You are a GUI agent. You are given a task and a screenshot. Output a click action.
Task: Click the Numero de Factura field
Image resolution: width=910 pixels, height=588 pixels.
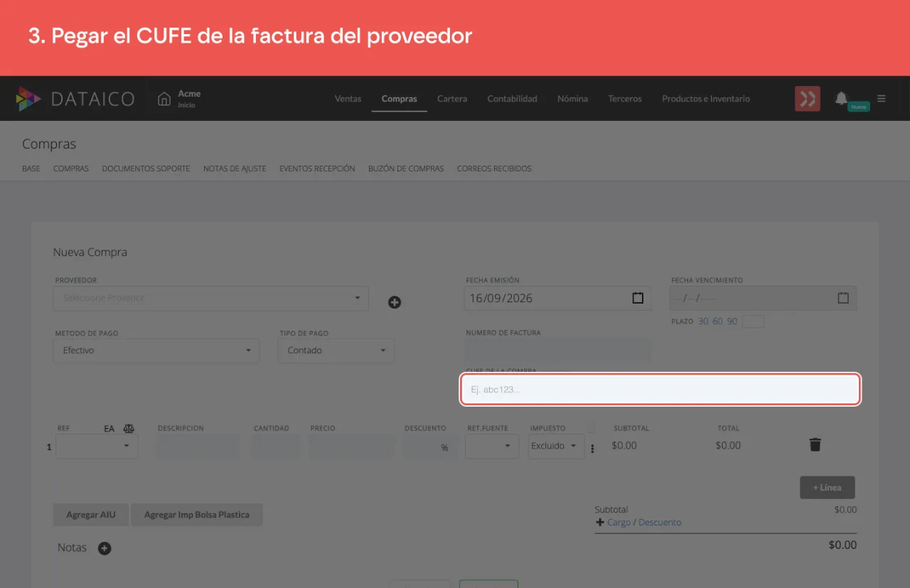point(558,351)
